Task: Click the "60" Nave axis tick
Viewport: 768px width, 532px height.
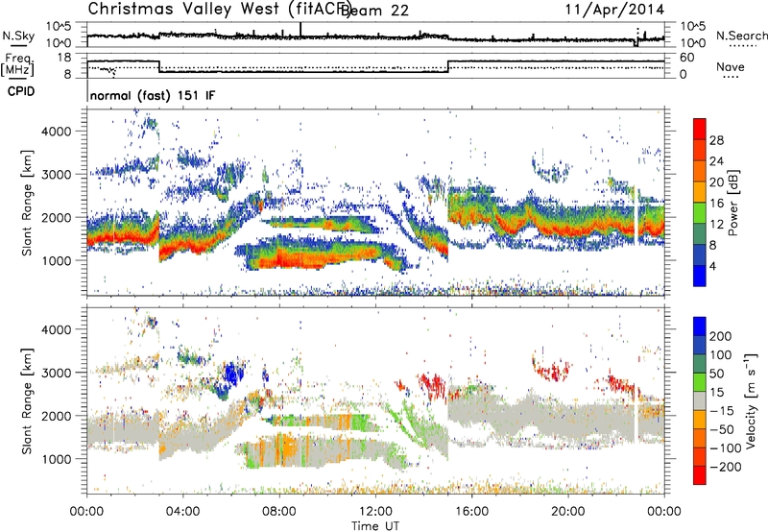Action: coord(687,58)
